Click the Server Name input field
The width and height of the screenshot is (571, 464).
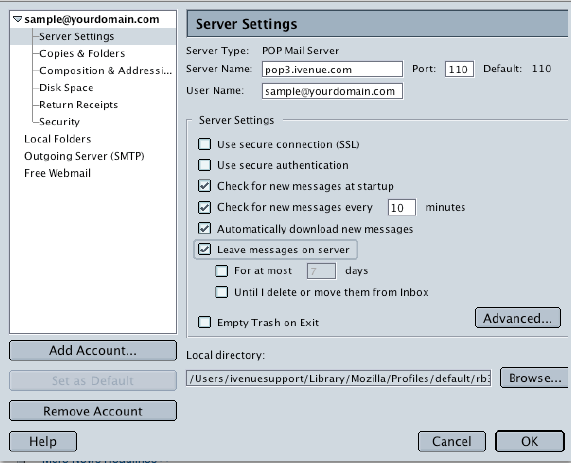[x=332, y=69]
